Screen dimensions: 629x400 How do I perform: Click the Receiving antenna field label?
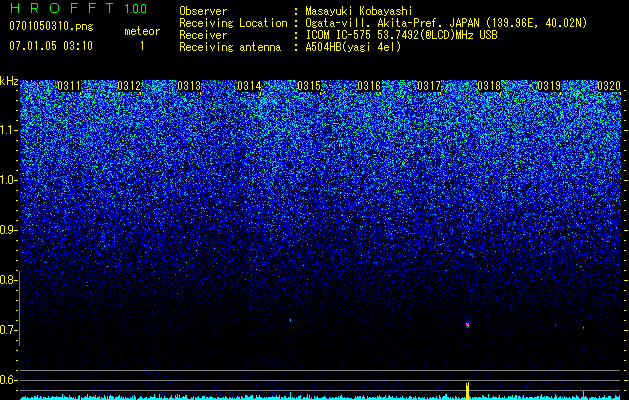230,47
